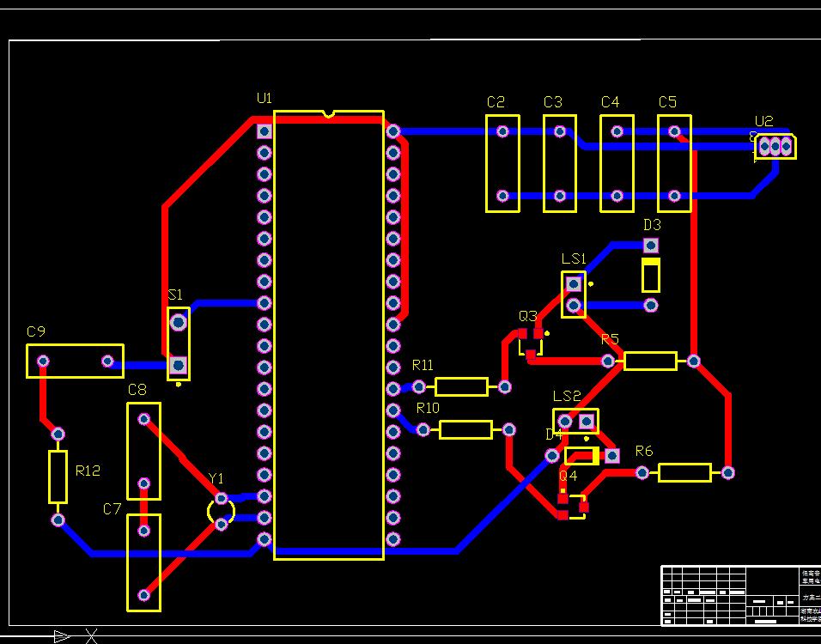The height and width of the screenshot is (644, 821).
Task: Select the C5 designator label
Action: (667, 102)
